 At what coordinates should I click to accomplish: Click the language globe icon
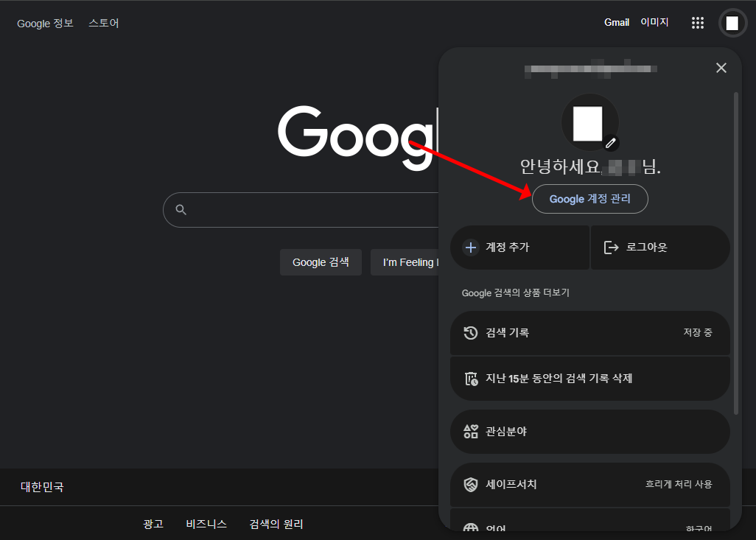point(471,527)
